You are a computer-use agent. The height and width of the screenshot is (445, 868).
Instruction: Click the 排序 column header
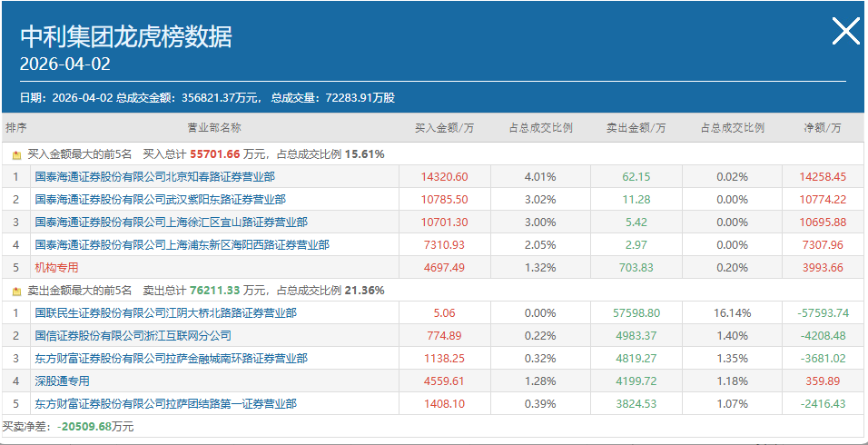click(16, 128)
